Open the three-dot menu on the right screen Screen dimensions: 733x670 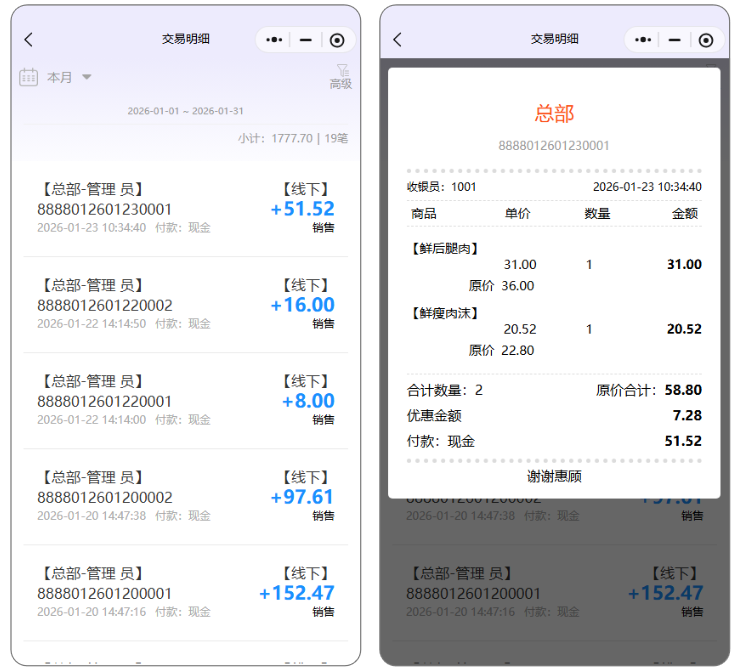tap(644, 40)
